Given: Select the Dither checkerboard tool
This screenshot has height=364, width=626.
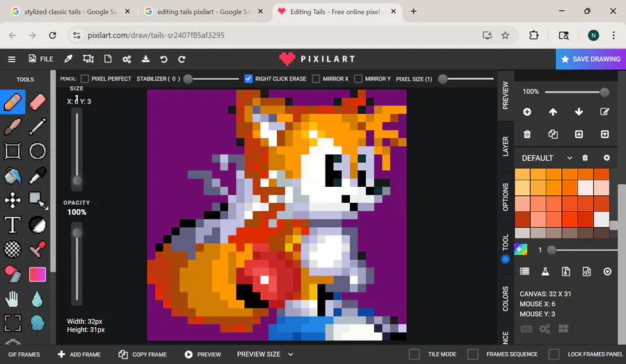Looking at the screenshot, I should (13, 249).
